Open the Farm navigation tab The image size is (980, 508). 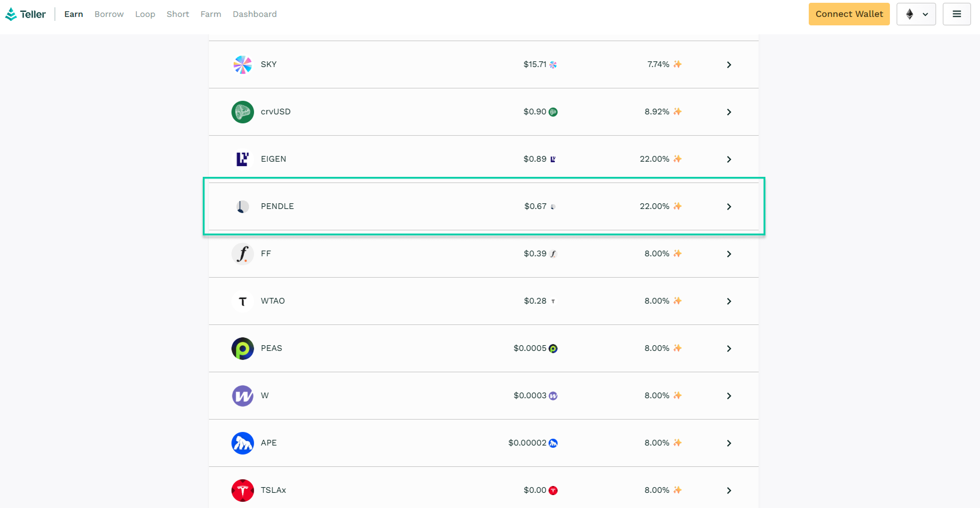point(211,14)
